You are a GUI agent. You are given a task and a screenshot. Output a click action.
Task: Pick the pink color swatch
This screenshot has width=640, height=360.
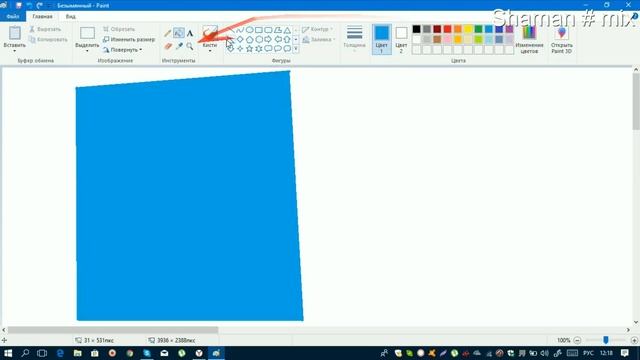(447, 39)
